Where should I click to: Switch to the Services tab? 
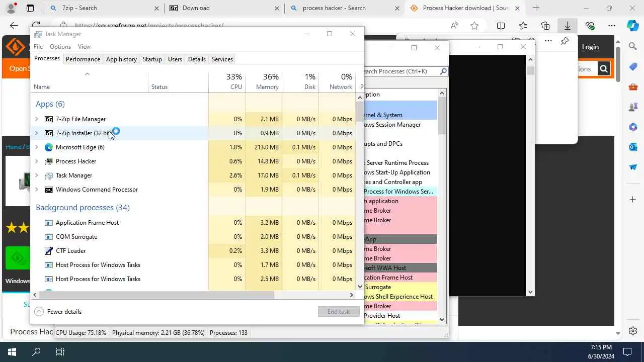coord(222,59)
